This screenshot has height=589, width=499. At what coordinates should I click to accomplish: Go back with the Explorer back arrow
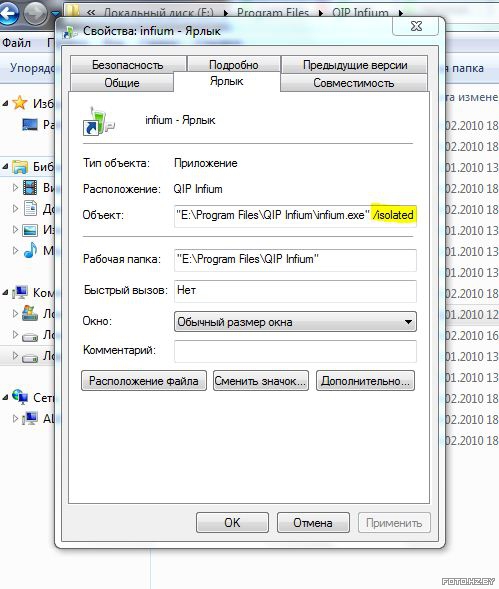(9, 14)
